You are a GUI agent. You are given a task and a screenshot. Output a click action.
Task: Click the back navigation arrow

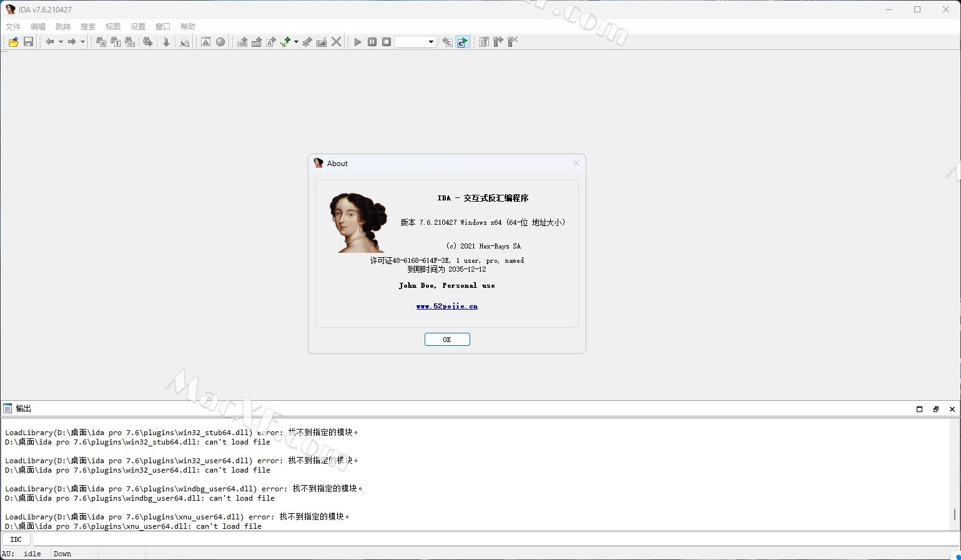pyautogui.click(x=49, y=42)
